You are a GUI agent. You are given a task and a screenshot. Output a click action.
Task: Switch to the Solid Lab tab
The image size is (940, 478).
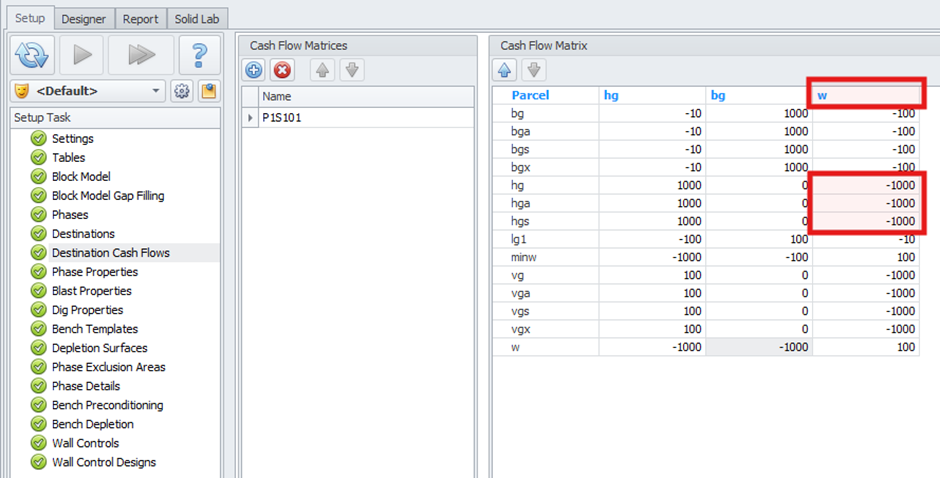pos(198,19)
